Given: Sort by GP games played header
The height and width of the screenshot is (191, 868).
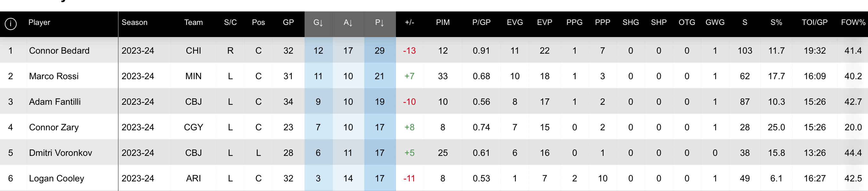Looking at the screenshot, I should 288,22.
